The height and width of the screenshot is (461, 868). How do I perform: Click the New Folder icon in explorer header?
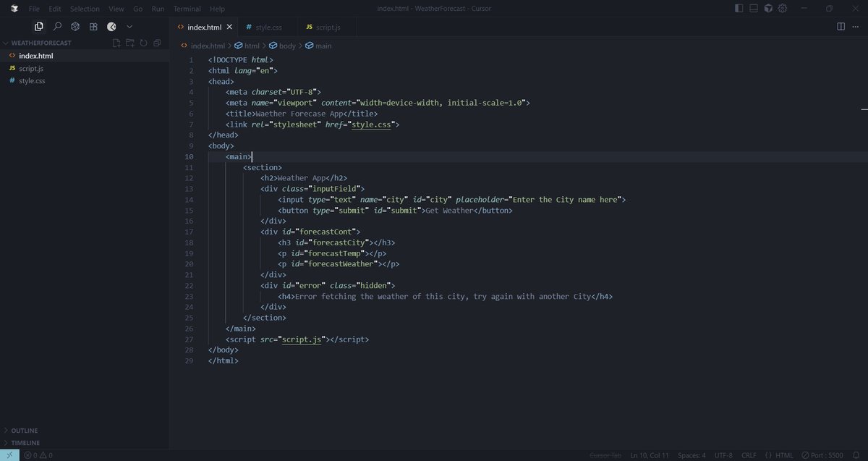click(129, 43)
